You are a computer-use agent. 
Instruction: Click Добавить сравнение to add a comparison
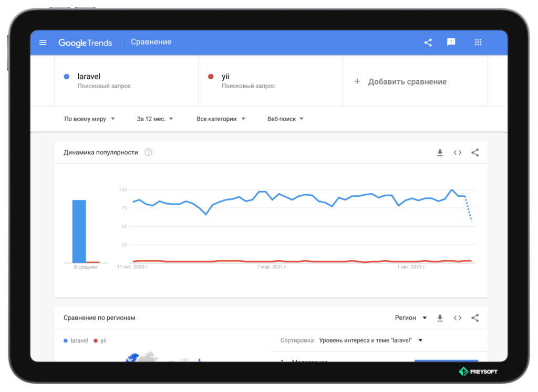(407, 81)
